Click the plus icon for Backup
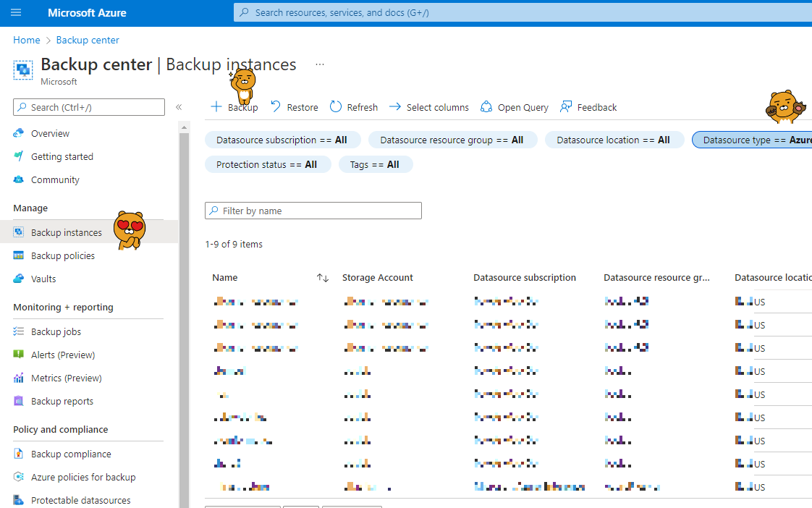 pyautogui.click(x=216, y=106)
